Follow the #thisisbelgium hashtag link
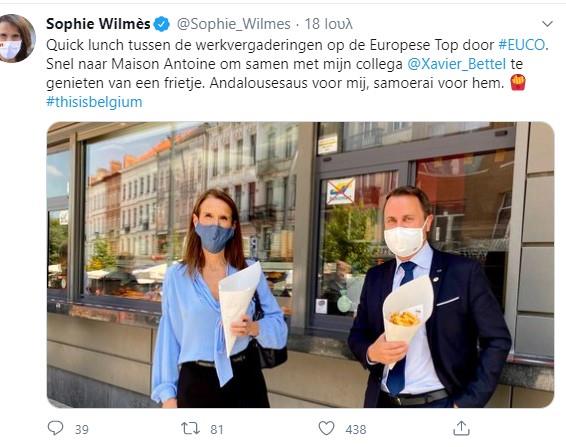The height and width of the screenshot is (447, 566). [94, 102]
